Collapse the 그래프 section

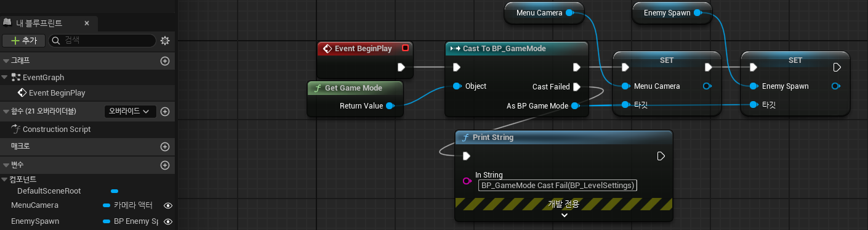click(x=6, y=61)
